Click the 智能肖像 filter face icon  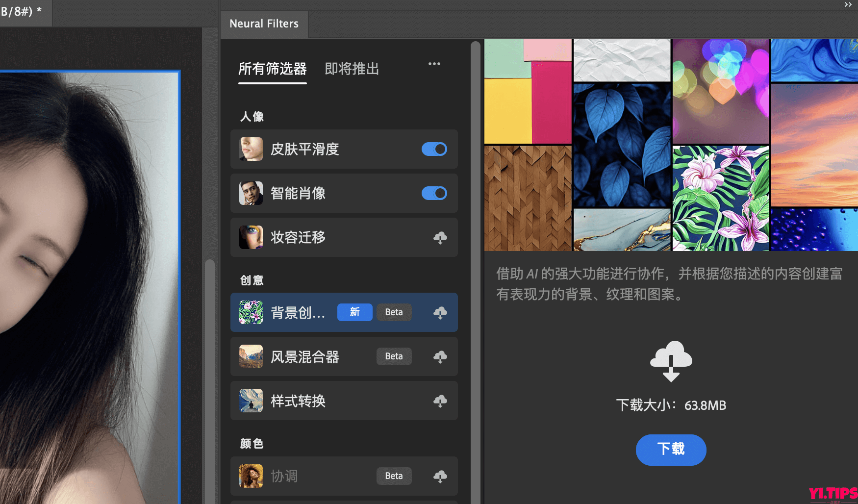pyautogui.click(x=251, y=193)
